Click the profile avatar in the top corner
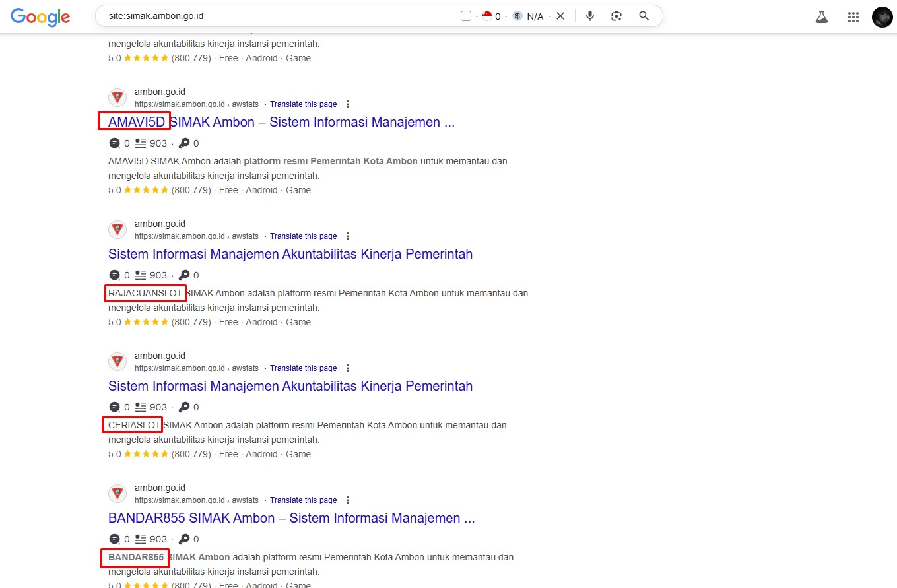 point(882,17)
